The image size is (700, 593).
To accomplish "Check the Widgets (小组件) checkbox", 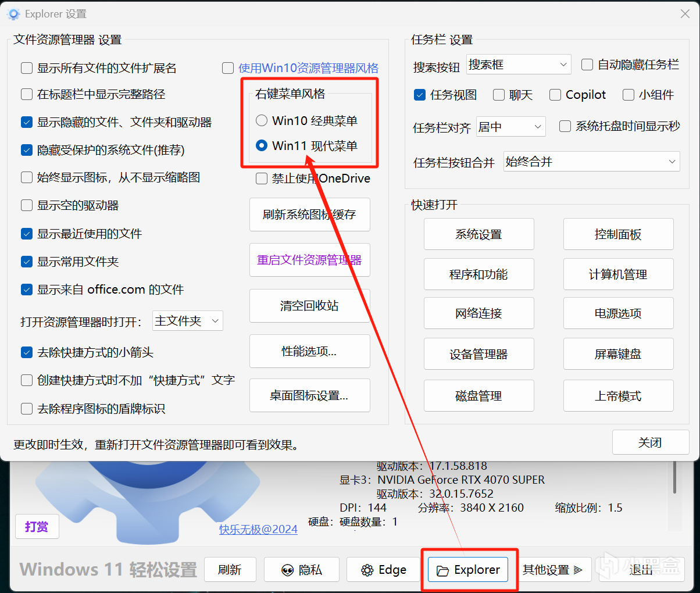I will [x=628, y=95].
